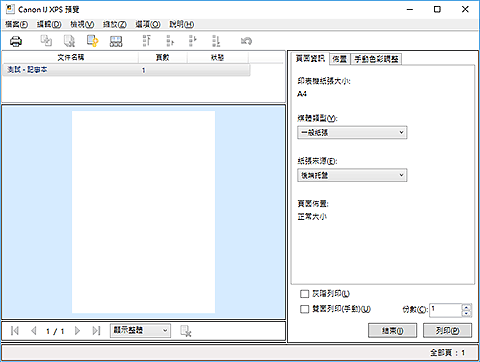The height and width of the screenshot is (362, 480).
Task: Click the Canon IJ XPS app icon in the title bar
Action: point(10,9)
